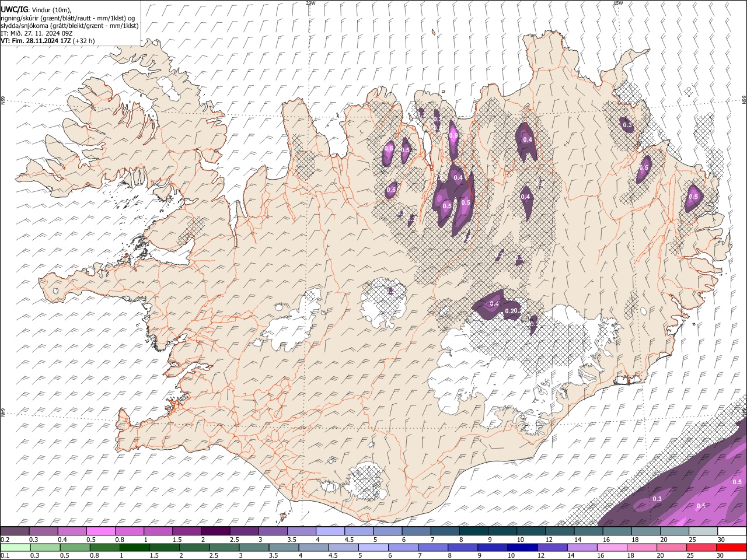
Task: Select the 'slydda/snjókoma (grátt/bleikt/grænt' header line
Action: click(69, 26)
